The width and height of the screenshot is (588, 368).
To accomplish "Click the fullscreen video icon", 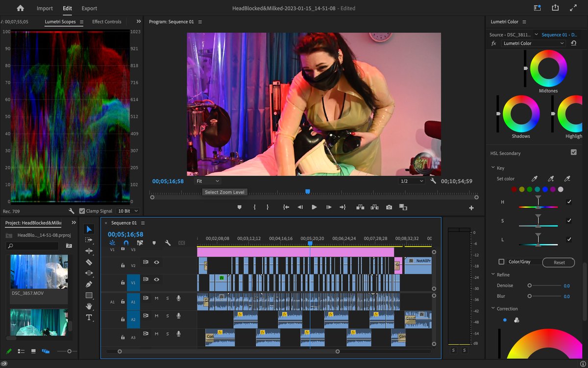I will click(573, 8).
